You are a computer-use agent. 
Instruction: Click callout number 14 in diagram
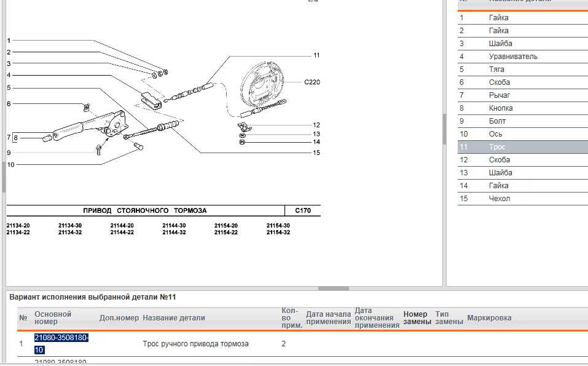pos(316,142)
